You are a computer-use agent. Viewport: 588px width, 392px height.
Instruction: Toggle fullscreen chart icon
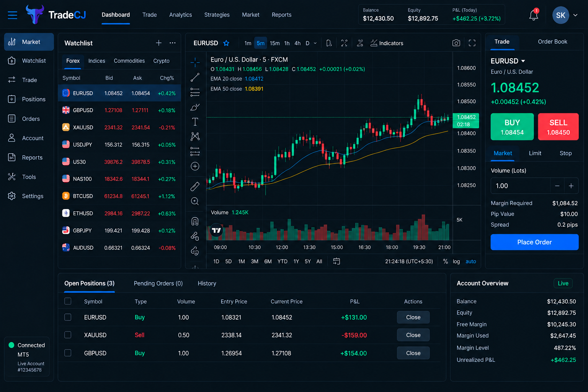pyautogui.click(x=472, y=43)
